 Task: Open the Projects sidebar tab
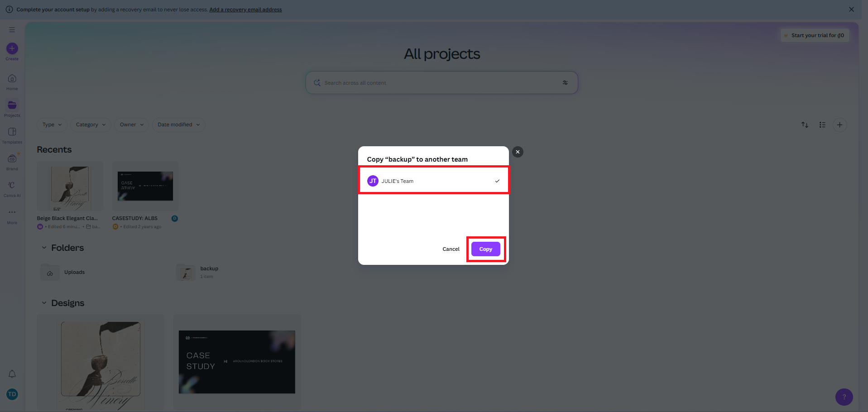coord(12,105)
